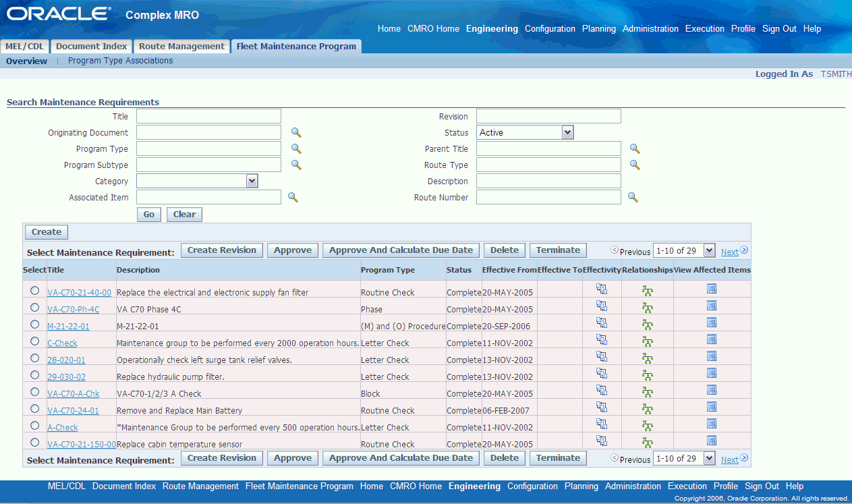Click the Title search input field
The width and height of the screenshot is (852, 504).
[x=208, y=117]
